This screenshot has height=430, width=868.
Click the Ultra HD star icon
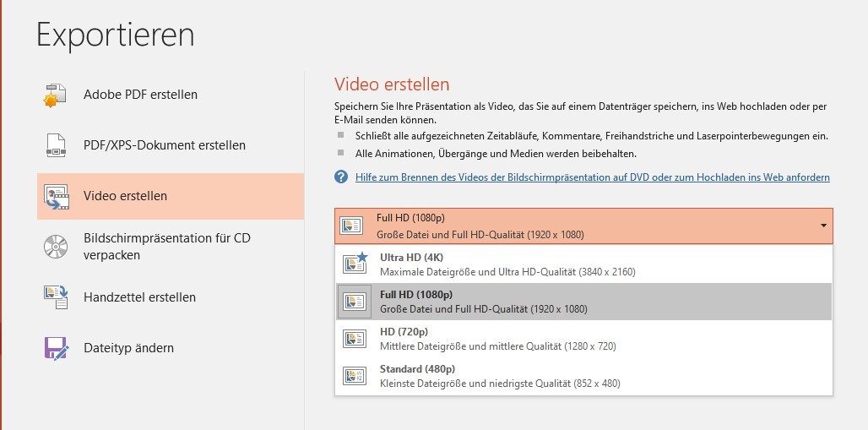pyautogui.click(x=355, y=264)
